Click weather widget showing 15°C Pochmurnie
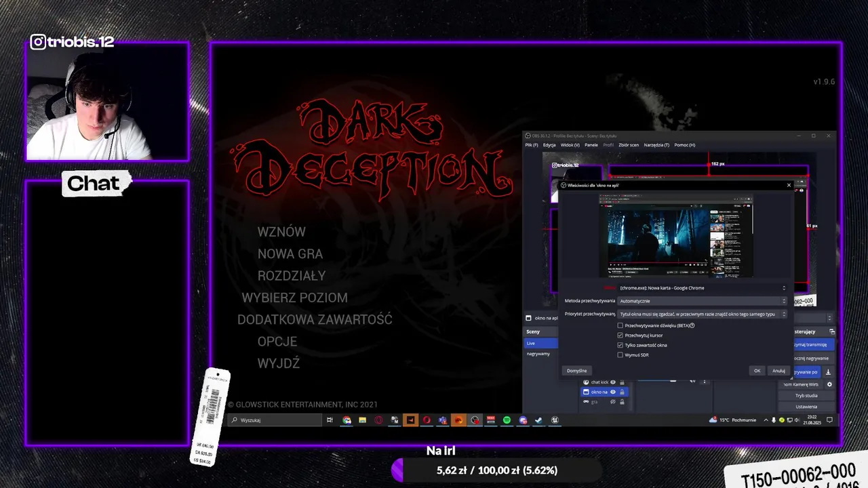This screenshot has height=488, width=868. click(x=732, y=420)
